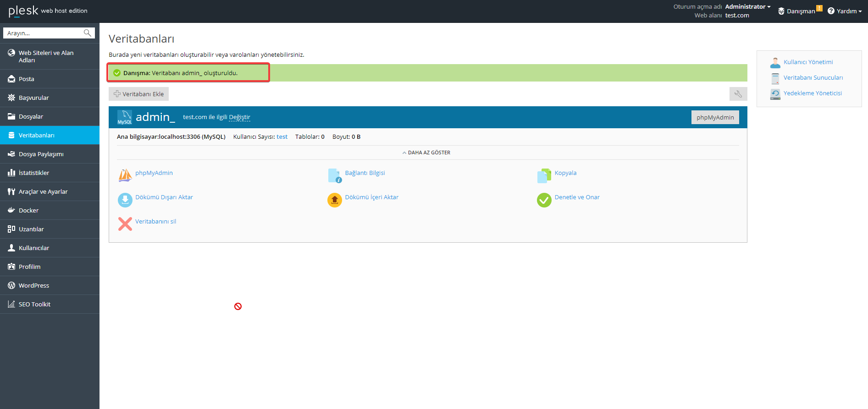The height and width of the screenshot is (409, 868).
Task: Open the Yardım help dropdown
Action: [845, 11]
